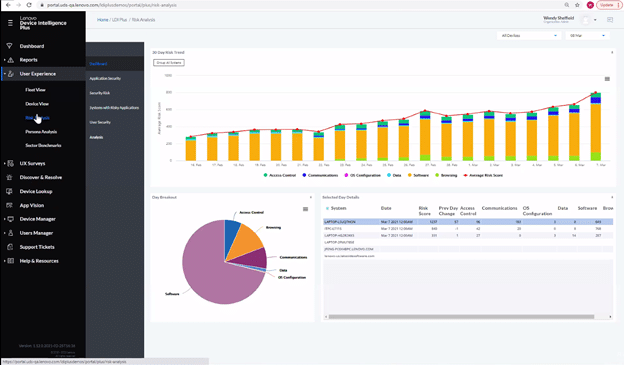Toggle the Access Control legend item
Image resolution: width=624 pixels, height=365 pixels.
(x=280, y=175)
